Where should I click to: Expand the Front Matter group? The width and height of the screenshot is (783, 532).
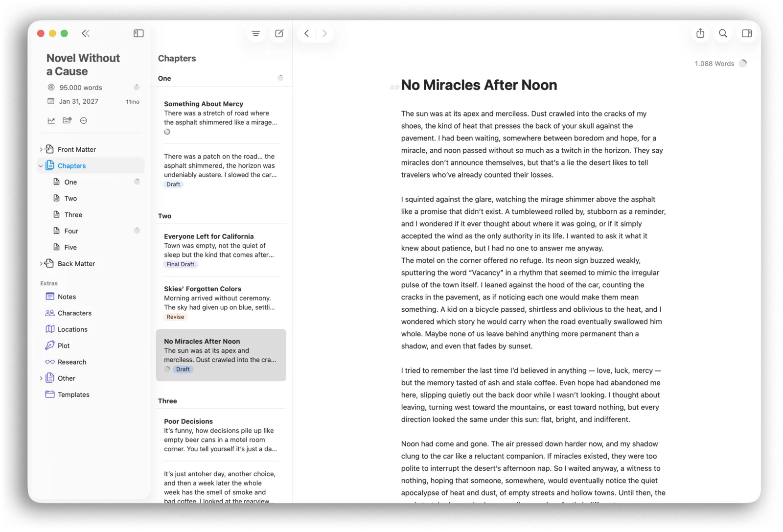pyautogui.click(x=41, y=149)
